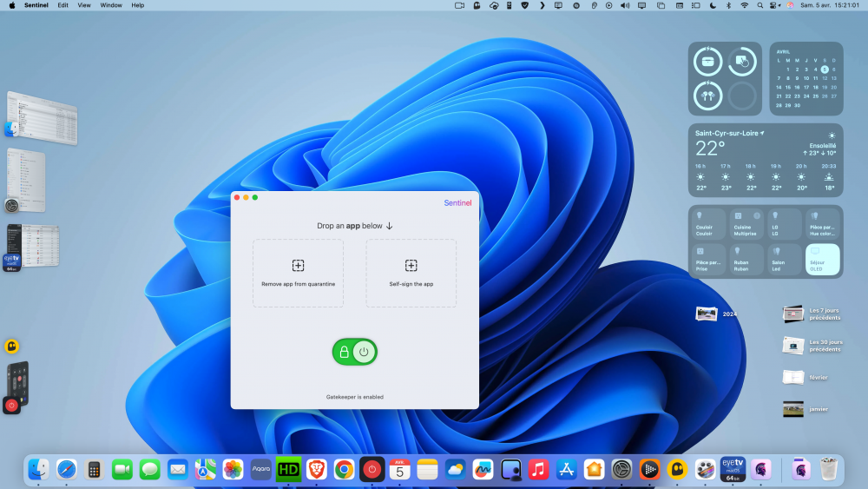The width and height of the screenshot is (868, 489).
Task: Open the Les 7 jours précédents stack
Action: [812, 314]
